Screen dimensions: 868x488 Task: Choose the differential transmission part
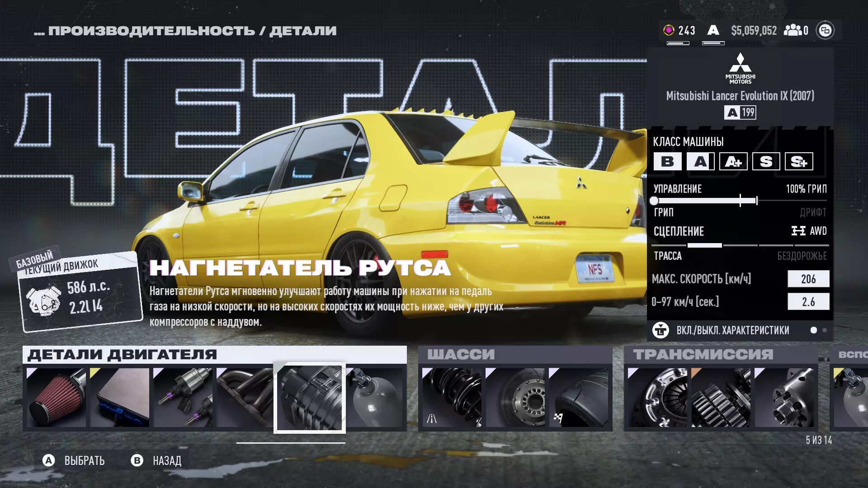[784, 397]
